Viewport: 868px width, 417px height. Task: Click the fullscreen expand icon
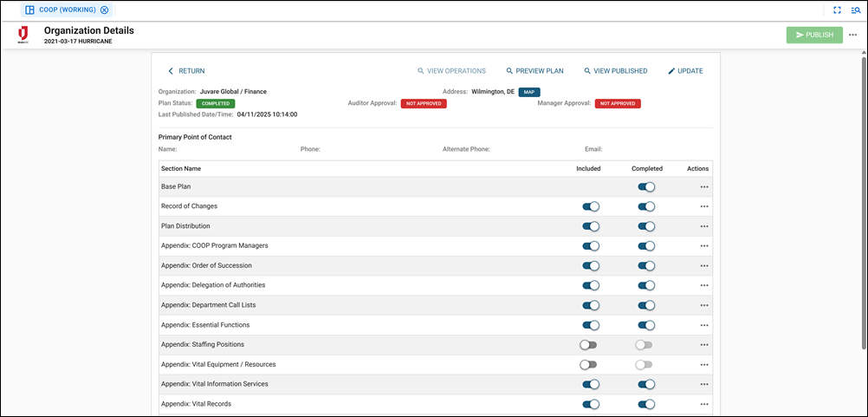(837, 10)
